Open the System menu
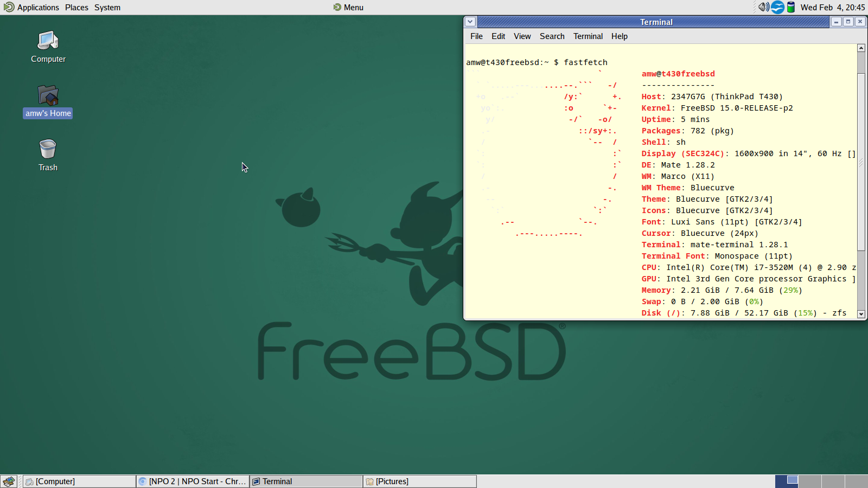 pos(107,8)
